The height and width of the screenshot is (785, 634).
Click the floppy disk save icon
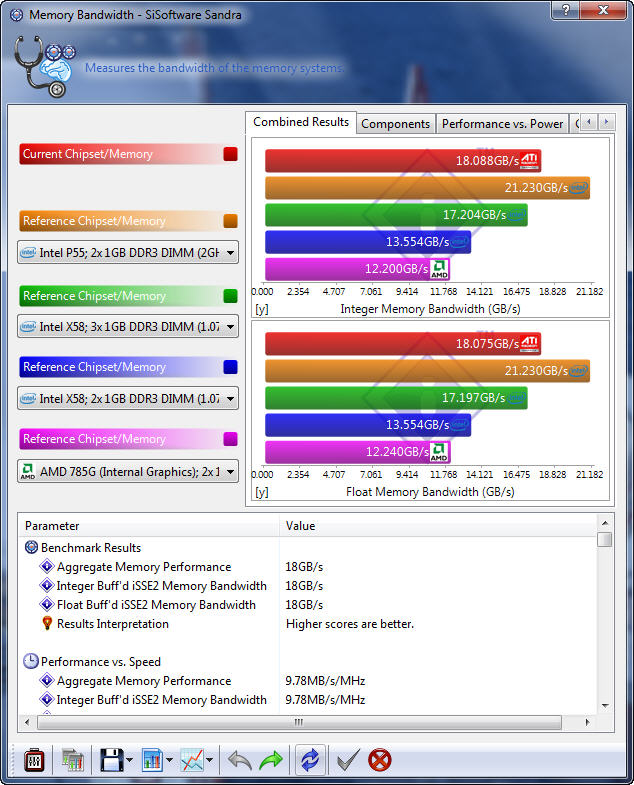111,760
